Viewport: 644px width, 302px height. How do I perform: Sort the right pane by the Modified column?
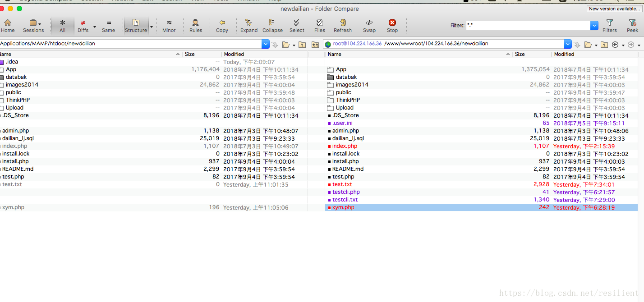595,54
